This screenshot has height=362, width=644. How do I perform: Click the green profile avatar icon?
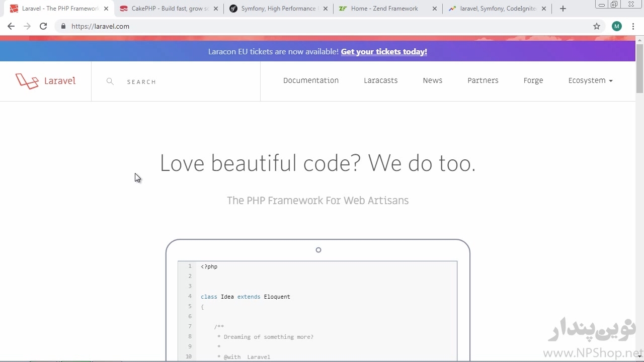(617, 26)
